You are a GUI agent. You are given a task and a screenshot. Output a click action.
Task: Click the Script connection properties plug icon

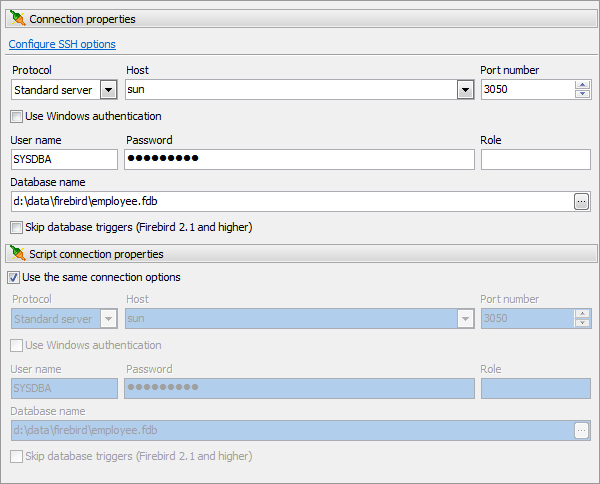(x=18, y=253)
